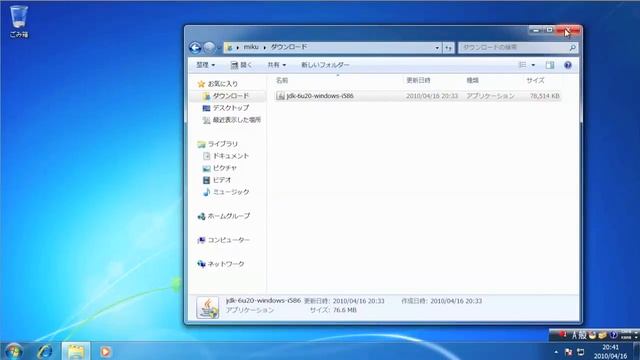Click the IME pad icon in the language bar
This screenshot has width=640, height=360.
[x=592, y=336]
